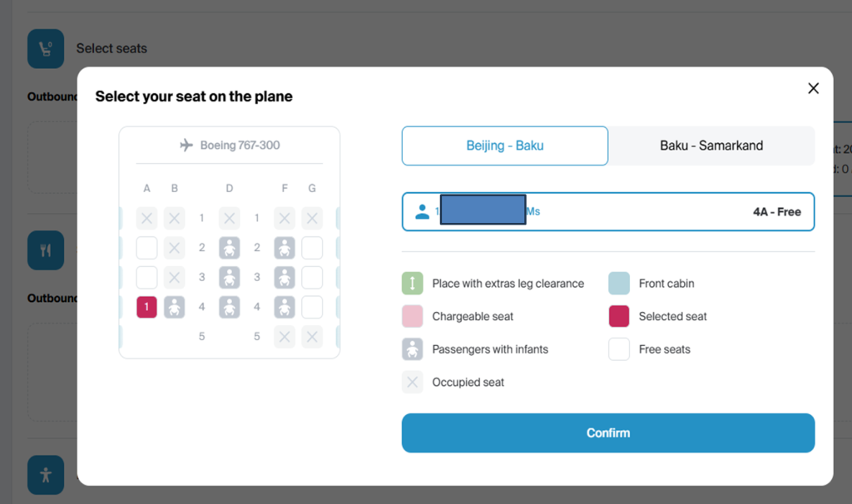This screenshot has width=852, height=504.
Task: Choose free seat 4G
Action: point(312,308)
